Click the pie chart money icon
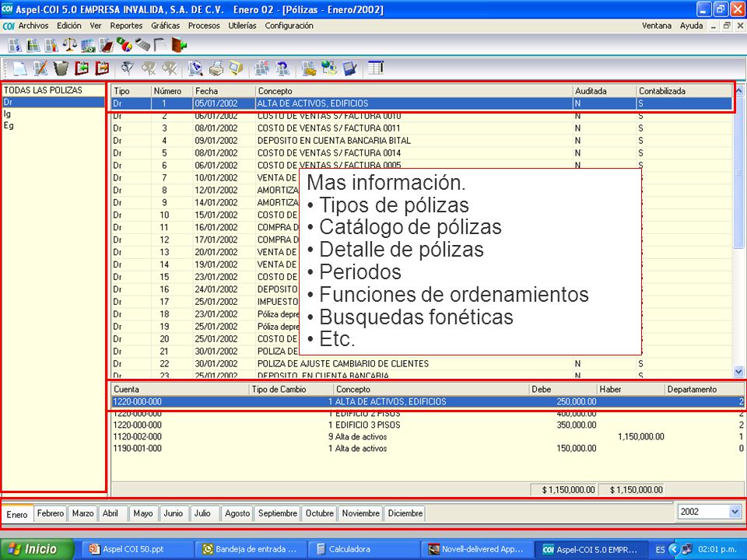 point(124,45)
